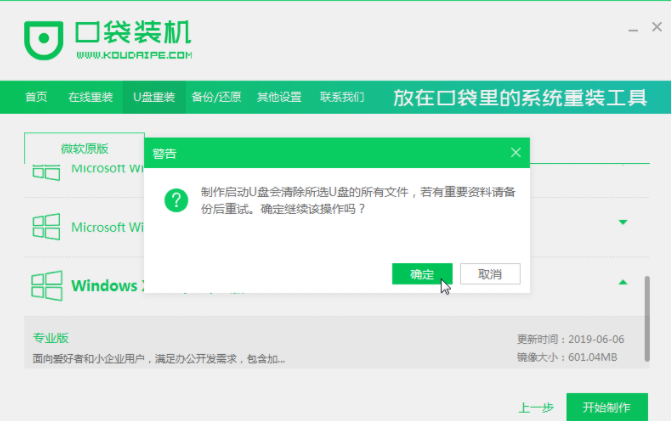Click 更新时间：2019-06-06 text
The image size is (671, 421).
point(570,339)
